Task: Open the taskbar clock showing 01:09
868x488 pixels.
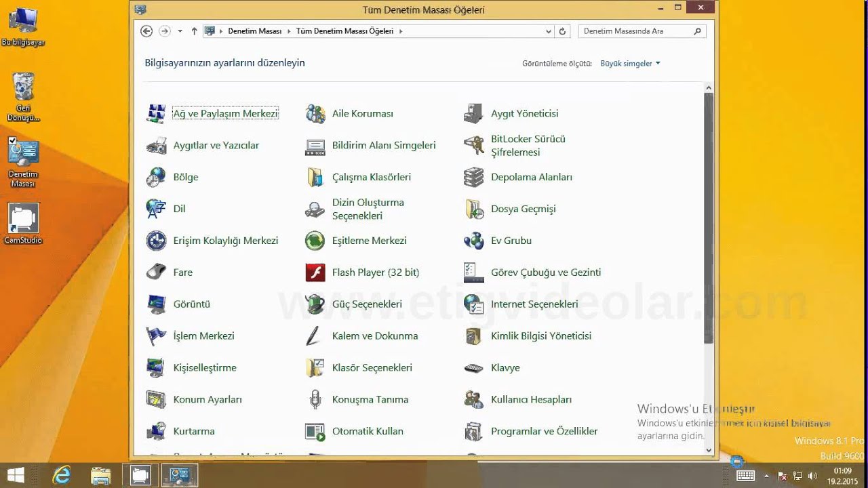Action: pyautogui.click(x=842, y=476)
